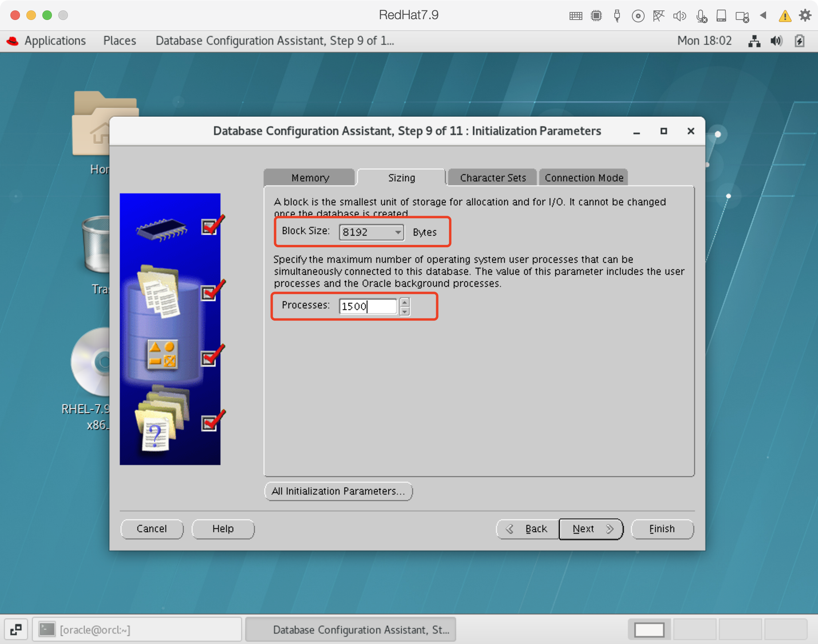This screenshot has width=818, height=644.
Task: Click the terminal icon in bottom taskbar
Action: [47, 630]
